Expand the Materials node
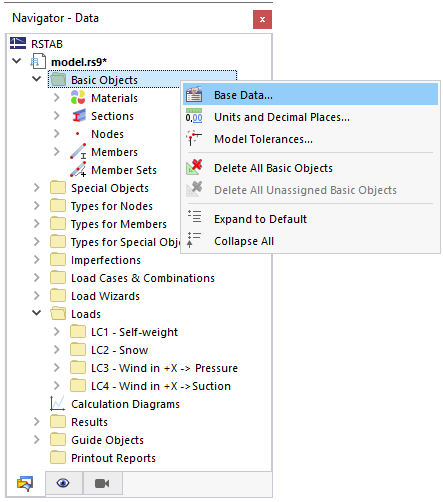 [57, 98]
